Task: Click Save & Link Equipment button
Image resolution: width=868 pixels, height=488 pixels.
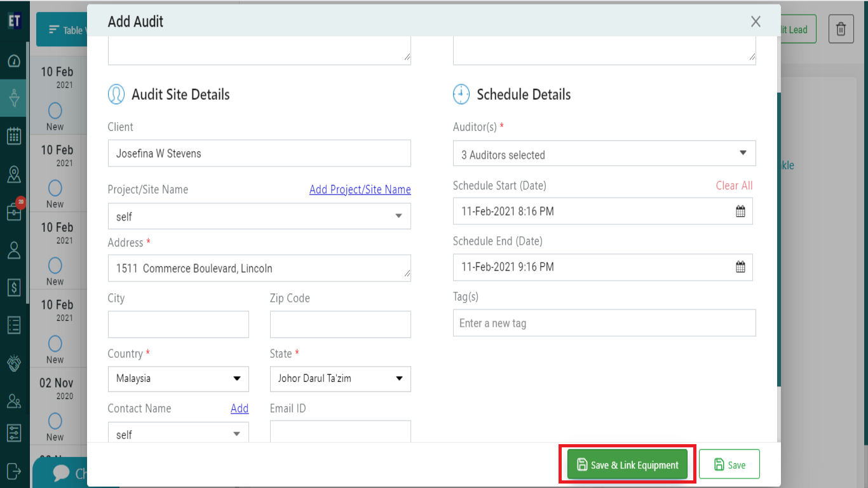Action: point(627,464)
